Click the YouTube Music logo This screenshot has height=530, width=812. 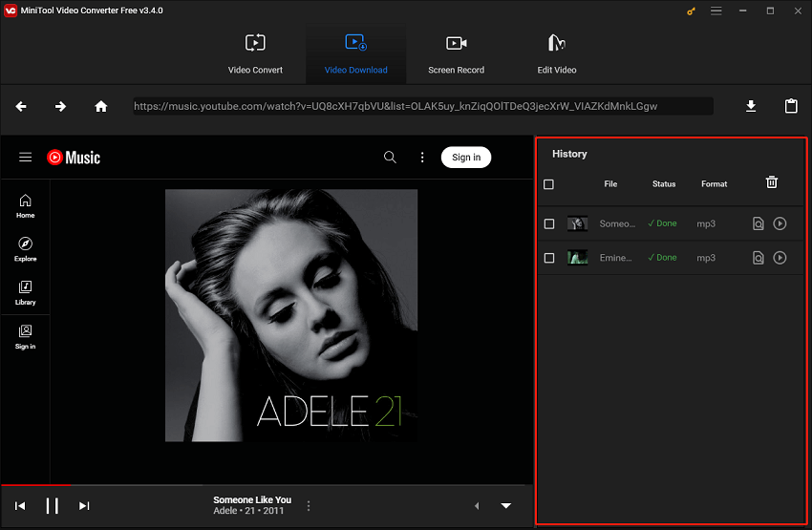pyautogui.click(x=74, y=158)
